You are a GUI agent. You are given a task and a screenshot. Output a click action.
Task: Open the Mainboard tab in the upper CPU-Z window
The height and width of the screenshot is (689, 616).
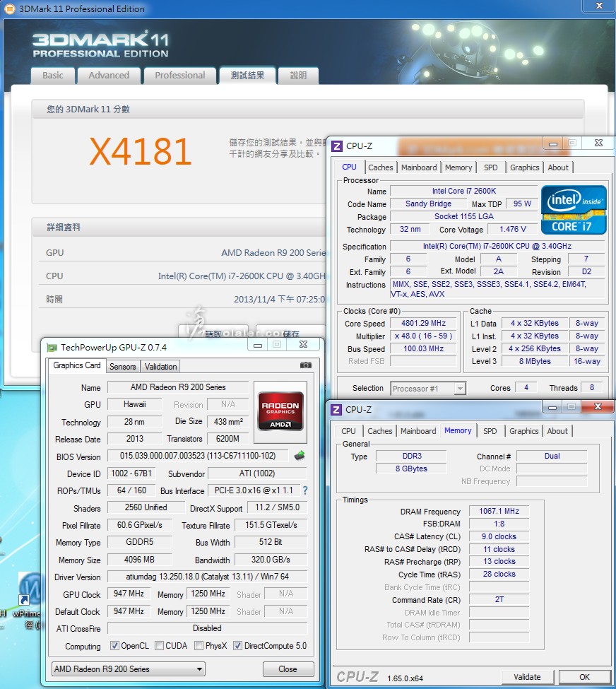[419, 167]
